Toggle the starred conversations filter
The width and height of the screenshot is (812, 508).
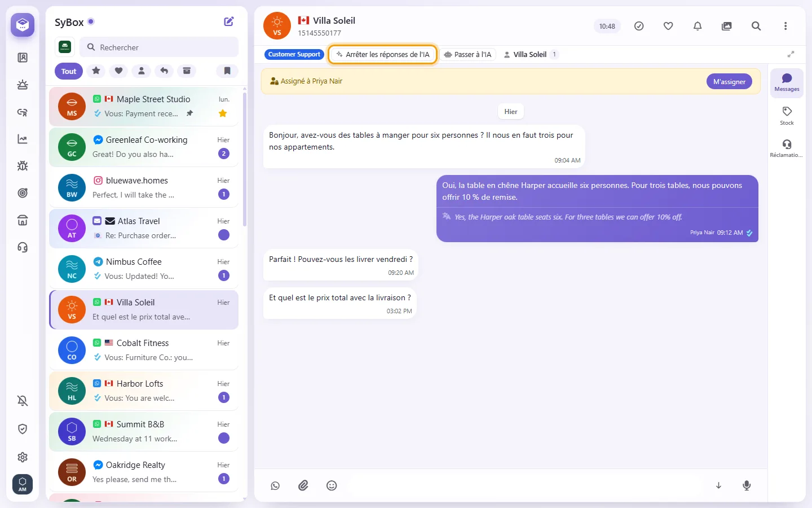[96, 71]
